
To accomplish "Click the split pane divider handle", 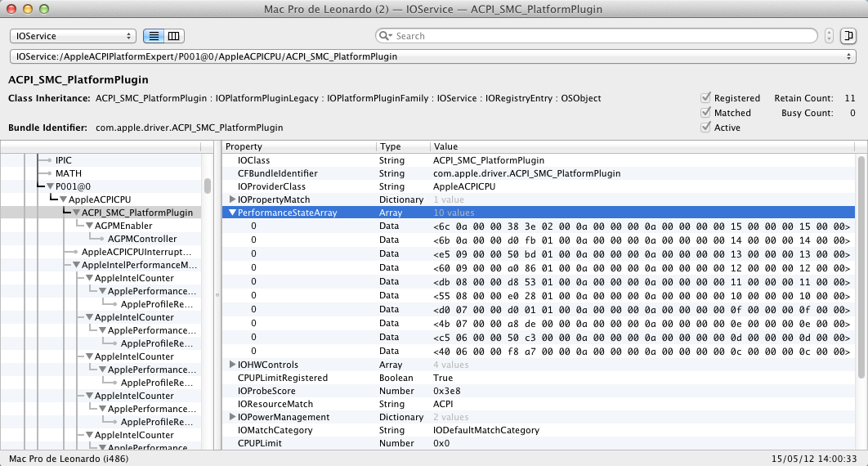I will (x=217, y=295).
